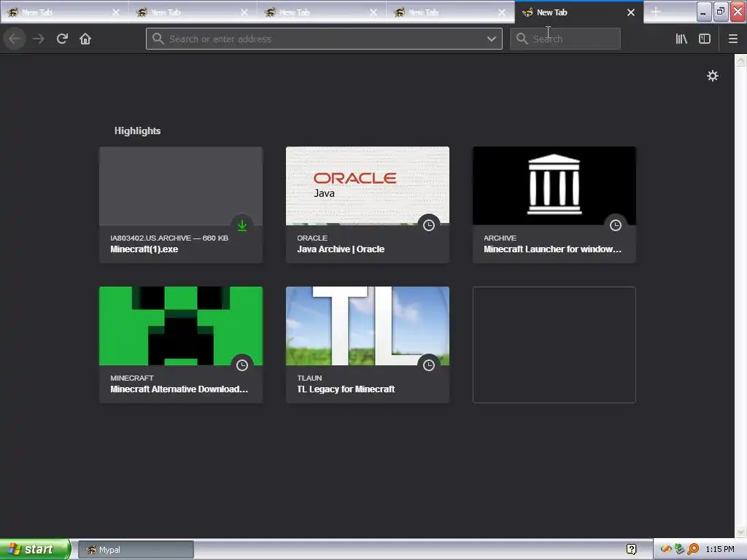This screenshot has width=747, height=560.
Task: Click green download icon on Minecraft(1).exe card
Action: pyautogui.click(x=242, y=225)
